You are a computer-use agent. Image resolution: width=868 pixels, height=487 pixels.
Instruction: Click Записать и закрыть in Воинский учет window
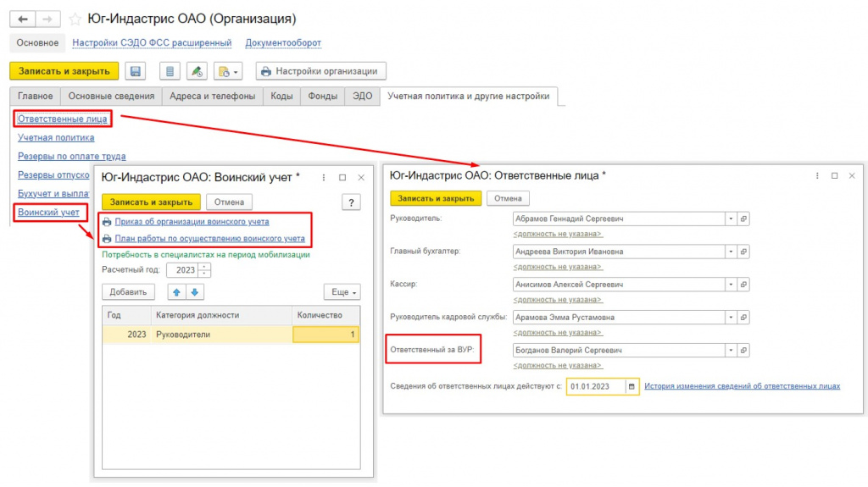click(151, 202)
